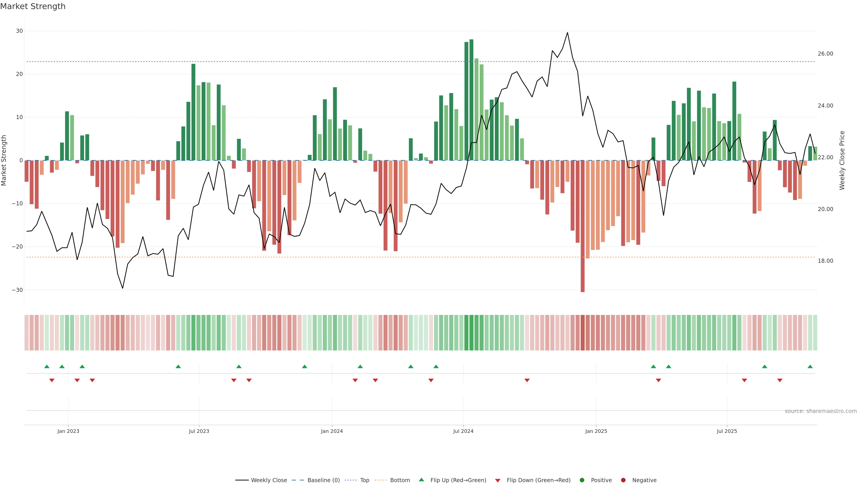868x488 pixels.
Task: Click the last green flip-up triangle marker
Action: point(810,366)
